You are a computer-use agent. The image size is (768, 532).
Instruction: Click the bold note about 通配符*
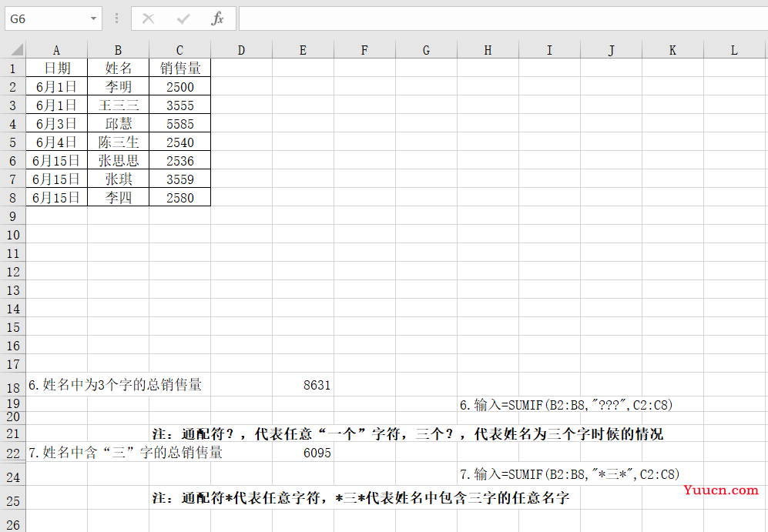(x=361, y=498)
